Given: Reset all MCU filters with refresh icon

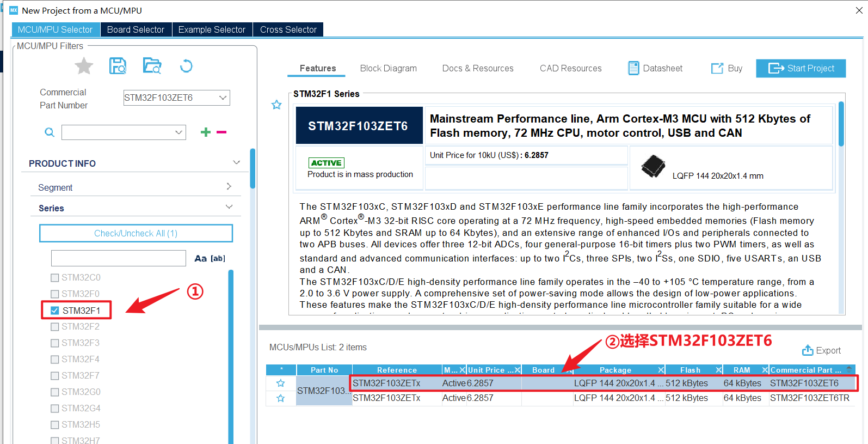Looking at the screenshot, I should pyautogui.click(x=186, y=66).
